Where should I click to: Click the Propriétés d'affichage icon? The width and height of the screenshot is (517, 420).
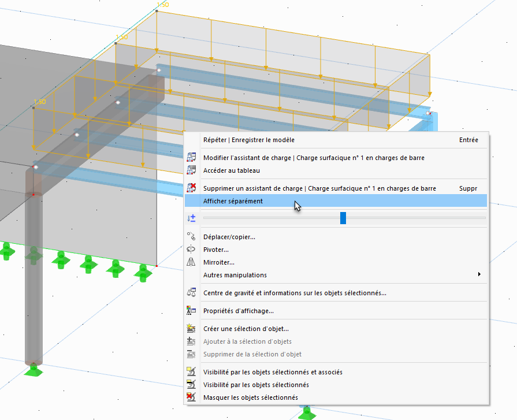[191, 311]
